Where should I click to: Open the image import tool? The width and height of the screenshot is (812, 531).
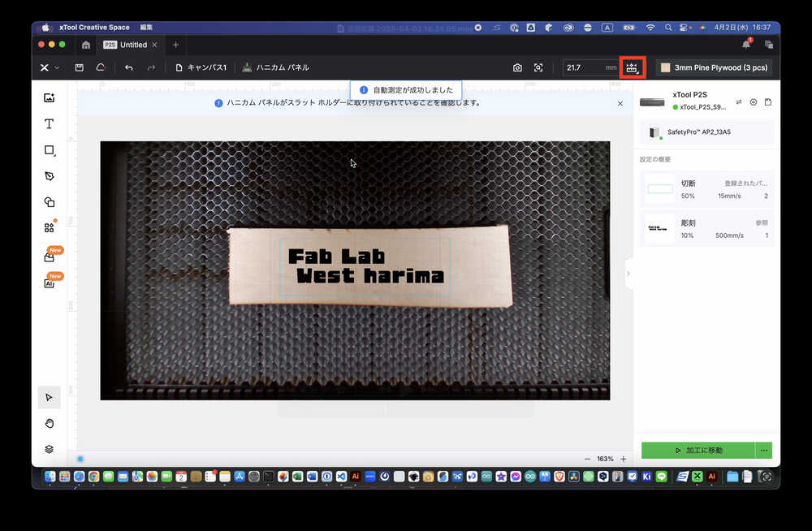50,98
